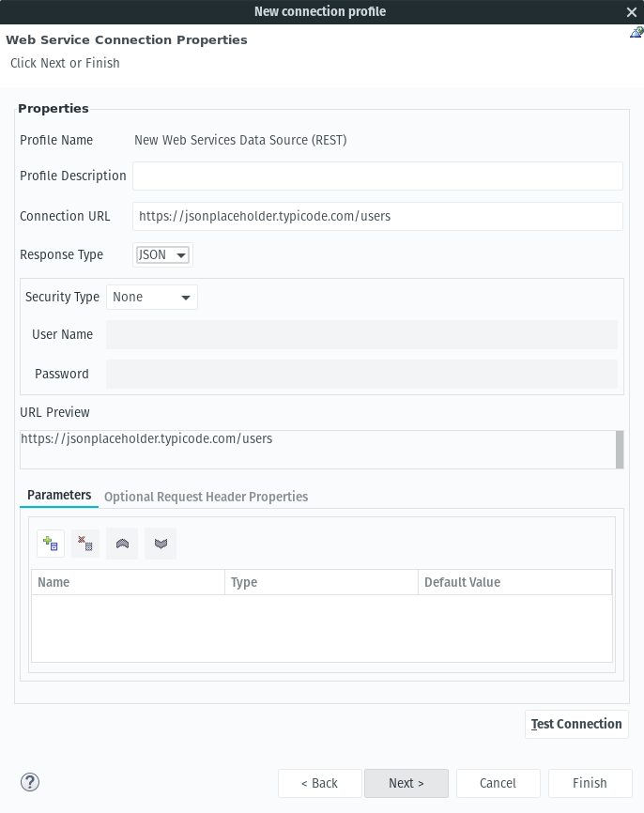This screenshot has width=644, height=813.
Task: Click the wizard icon in the header corner
Action: click(636, 33)
